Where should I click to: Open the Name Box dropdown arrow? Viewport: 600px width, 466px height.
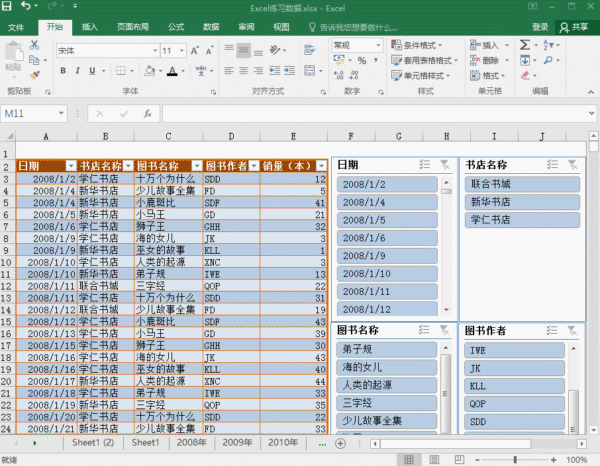tap(61, 113)
